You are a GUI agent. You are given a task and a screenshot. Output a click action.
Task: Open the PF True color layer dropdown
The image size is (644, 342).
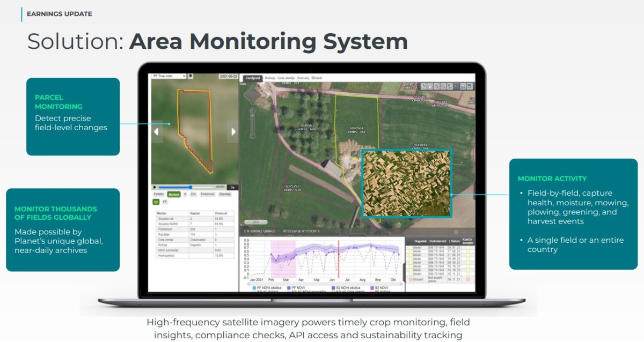click(x=169, y=76)
